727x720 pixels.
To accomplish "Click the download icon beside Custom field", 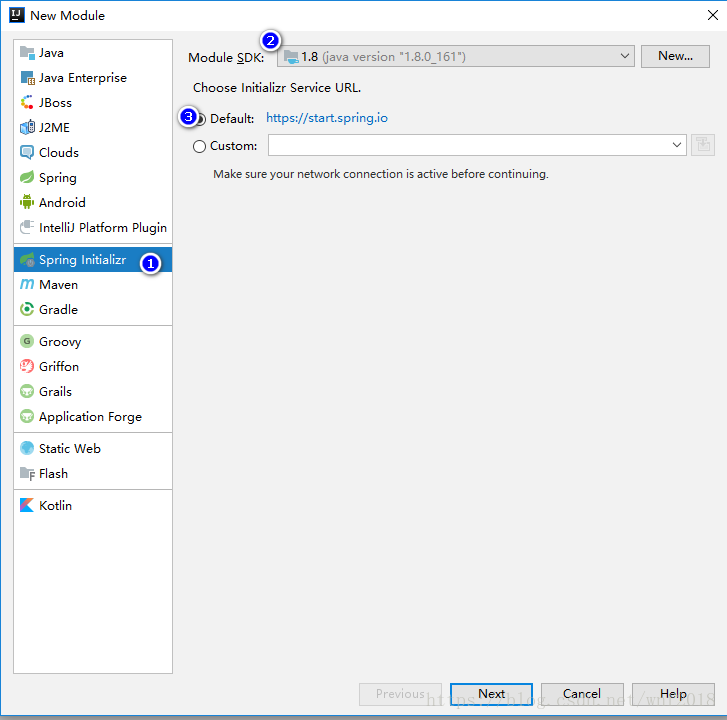I will click(x=702, y=145).
